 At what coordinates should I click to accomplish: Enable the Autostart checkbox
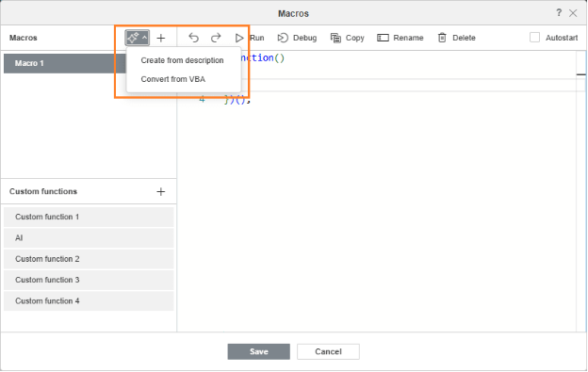pyautogui.click(x=534, y=38)
